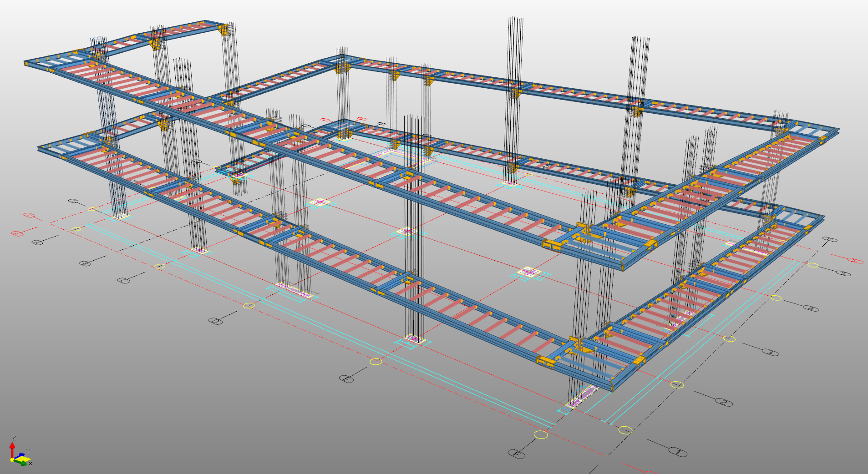Viewport: 868px width, 474px height.
Task: Click yellow circle marker on grid line E
Action: (x=376, y=362)
